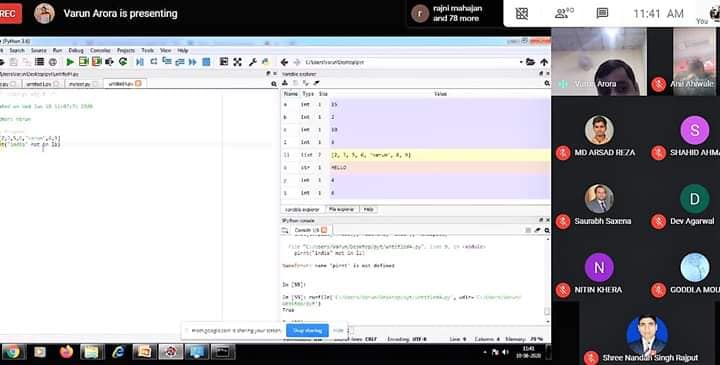Click magnifier icon in the editor pane
The image size is (720, 365).
coord(274,84)
